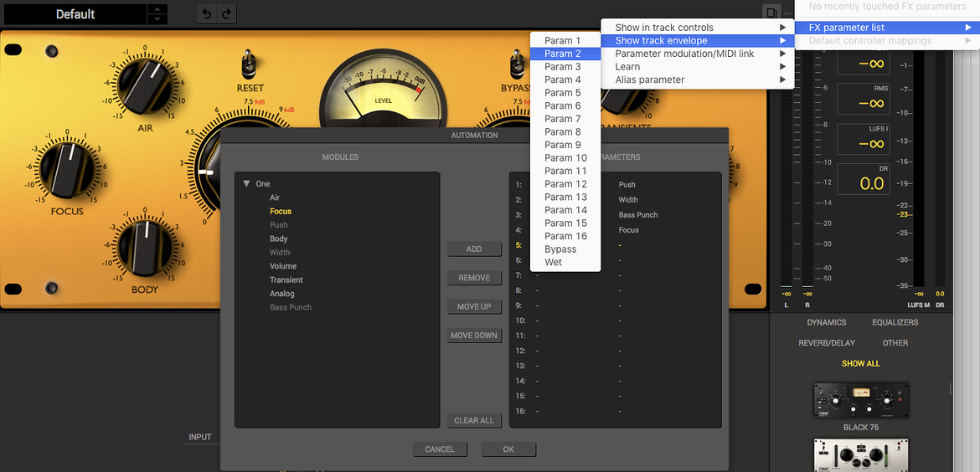Click the BODY knob
980x472 pixels.
[x=145, y=247]
